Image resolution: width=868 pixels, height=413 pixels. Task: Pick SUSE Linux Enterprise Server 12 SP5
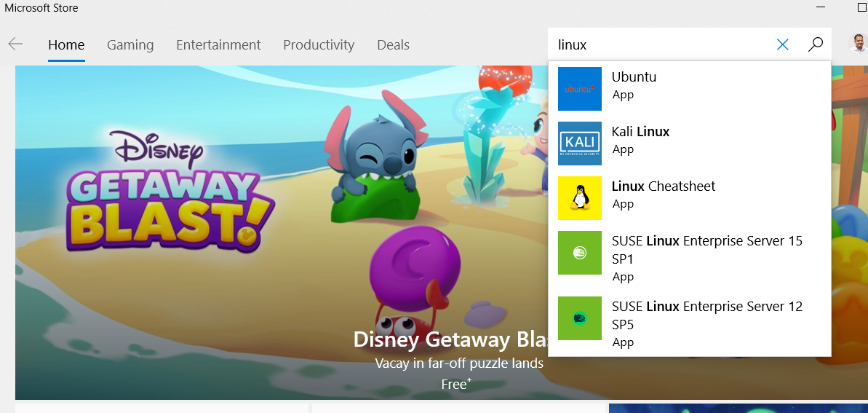tap(707, 315)
